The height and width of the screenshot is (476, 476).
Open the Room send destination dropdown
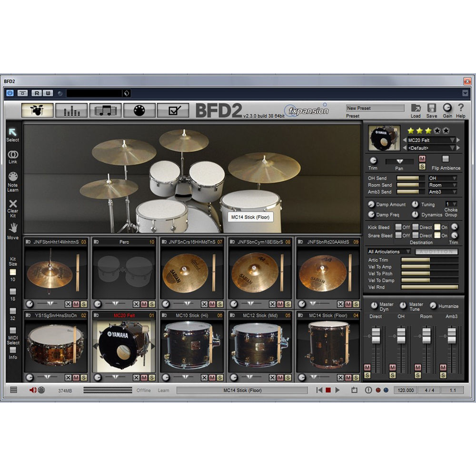[x=443, y=185]
